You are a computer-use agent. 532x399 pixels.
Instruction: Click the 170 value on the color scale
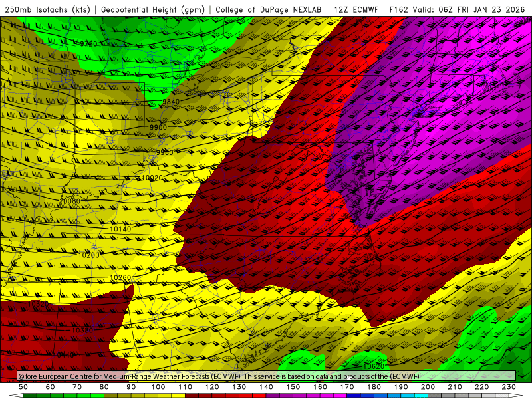coord(347,387)
